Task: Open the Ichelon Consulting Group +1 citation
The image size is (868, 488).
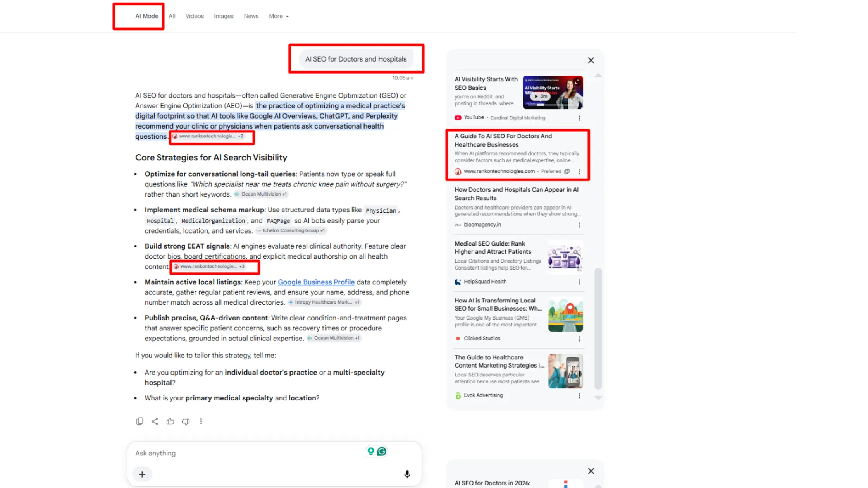Action: [x=291, y=230]
